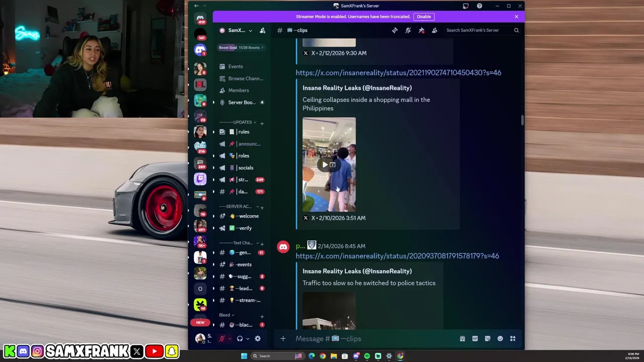Open Events in the sidebar
This screenshot has height=362, width=644.
(242, 66)
